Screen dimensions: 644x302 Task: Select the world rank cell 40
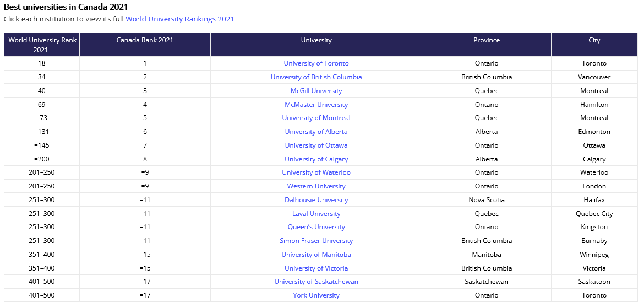pyautogui.click(x=42, y=90)
